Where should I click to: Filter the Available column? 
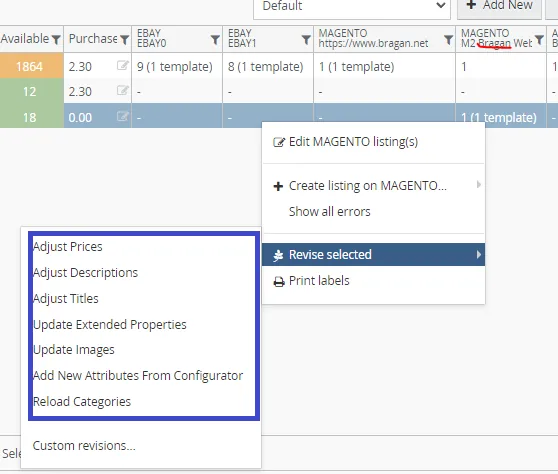click(x=56, y=40)
